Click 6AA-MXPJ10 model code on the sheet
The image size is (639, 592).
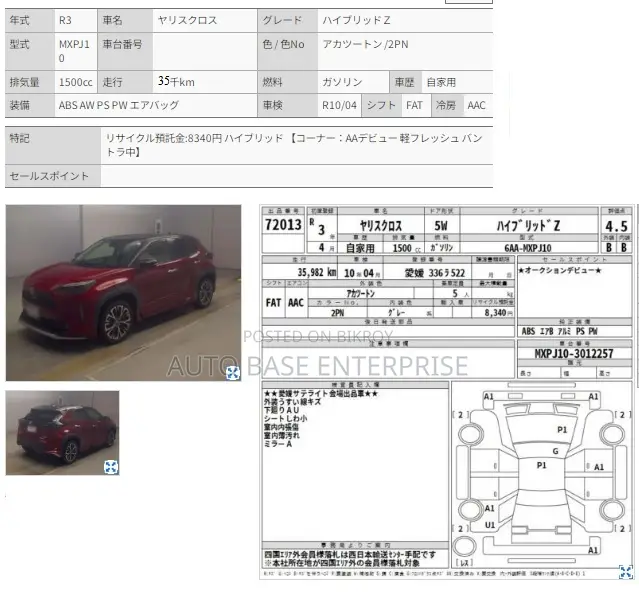[x=528, y=248]
